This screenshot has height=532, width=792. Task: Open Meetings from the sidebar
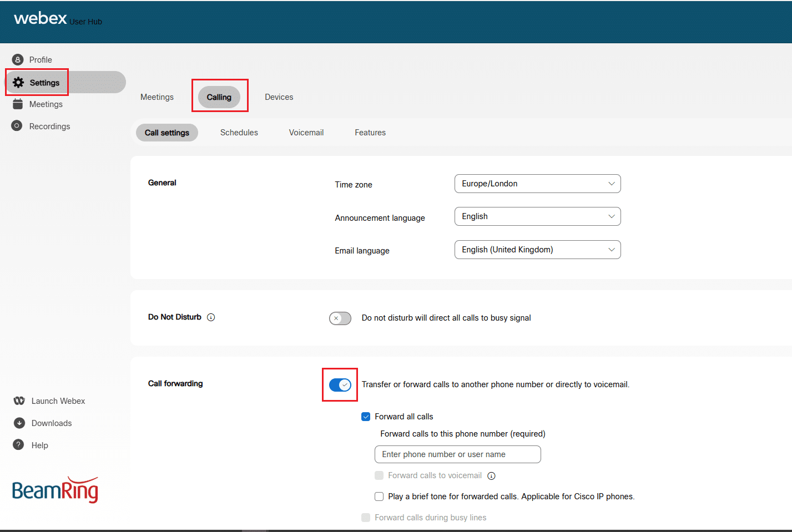pos(46,104)
